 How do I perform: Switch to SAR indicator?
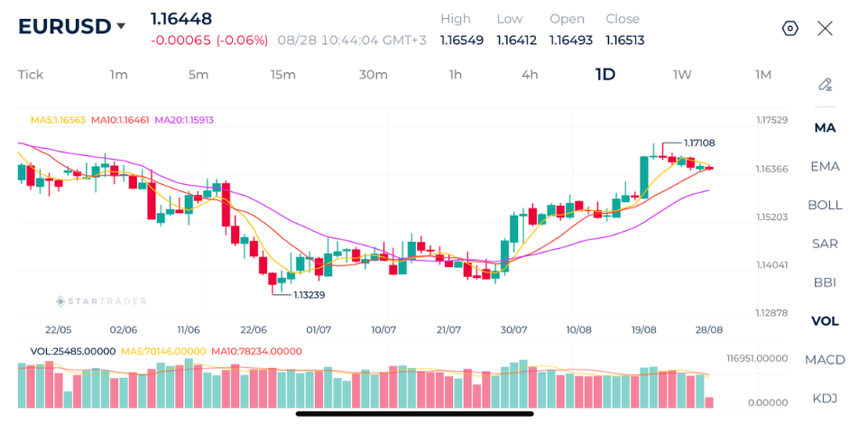coord(825,244)
